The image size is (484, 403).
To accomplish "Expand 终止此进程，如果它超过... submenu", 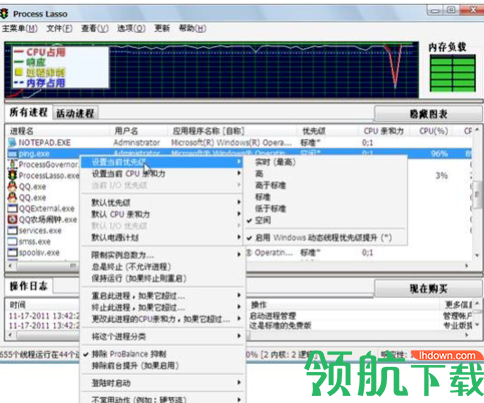I will point(163,307).
